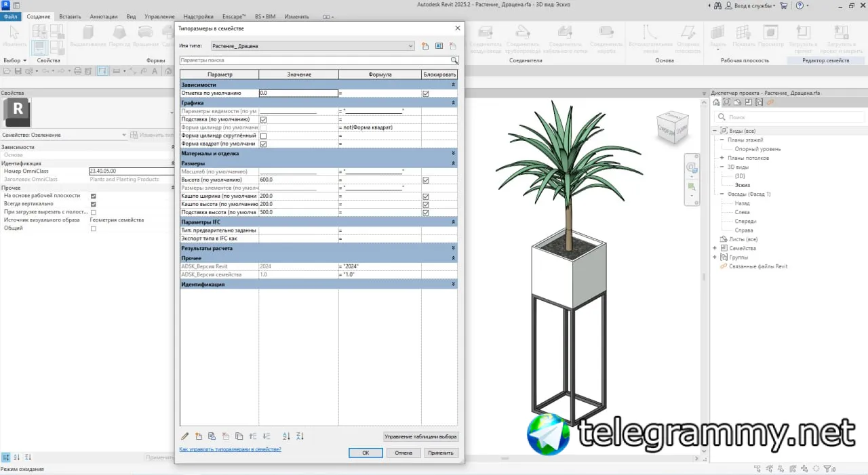Toggle lock checkbox for Высота (по умолчанию)
The width and height of the screenshot is (868, 475).
tap(426, 180)
